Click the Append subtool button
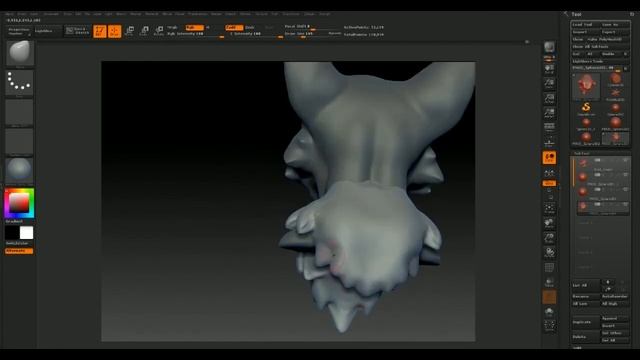 (x=615, y=318)
